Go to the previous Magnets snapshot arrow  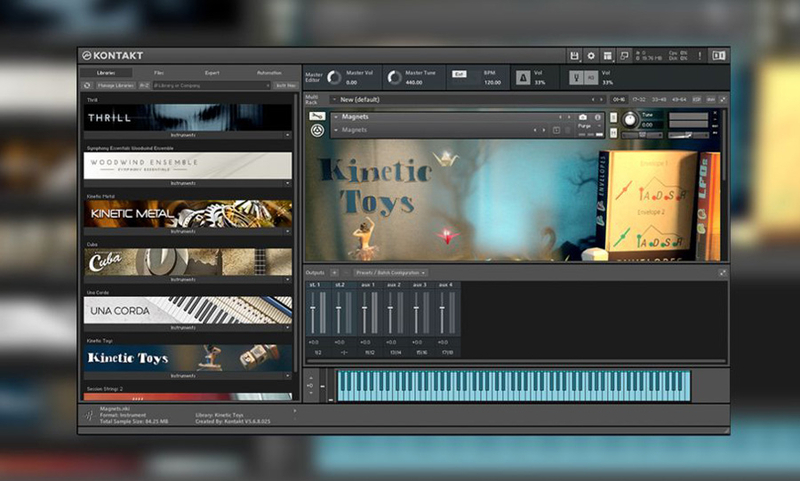[x=535, y=130]
